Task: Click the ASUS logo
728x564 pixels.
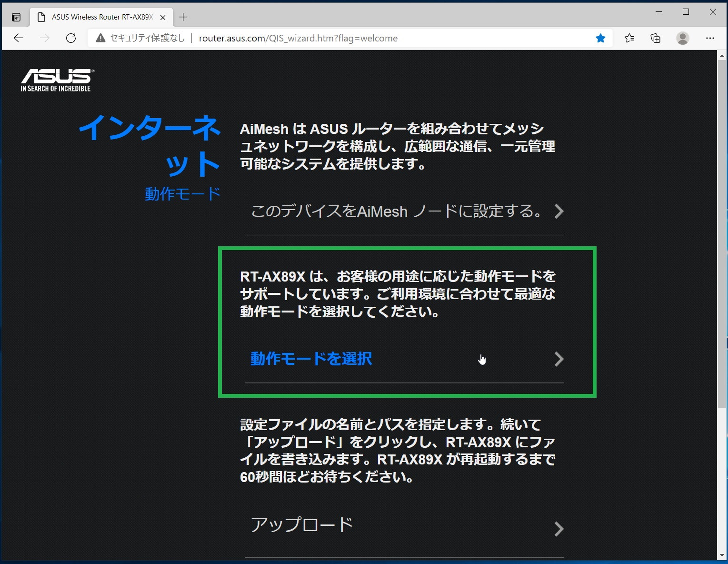Action: point(57,80)
